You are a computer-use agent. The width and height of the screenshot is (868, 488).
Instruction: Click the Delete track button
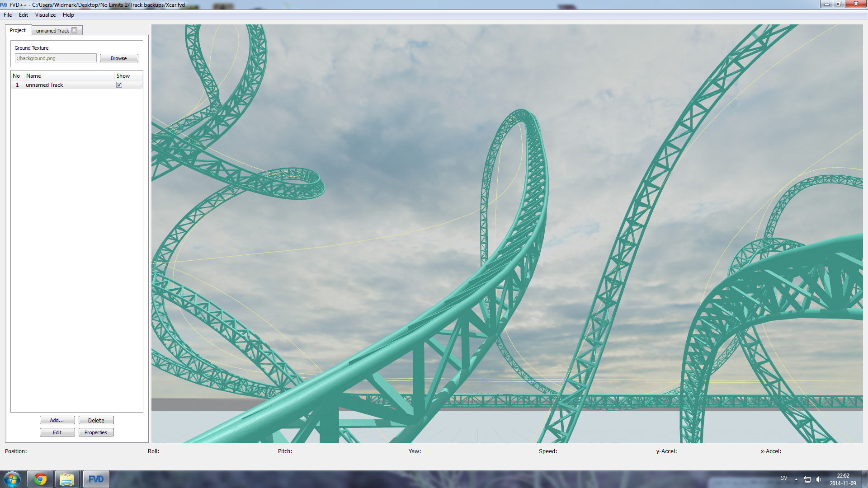click(96, 420)
